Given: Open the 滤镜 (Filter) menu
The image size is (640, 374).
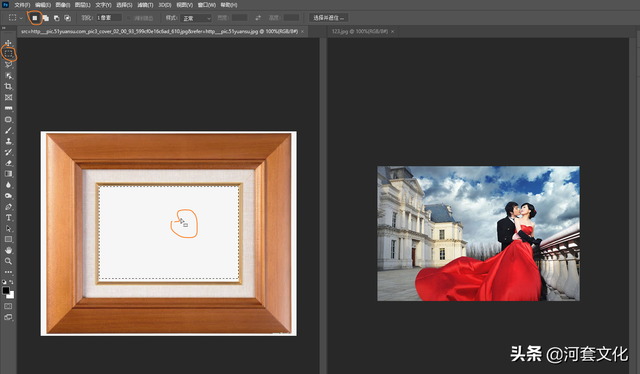Looking at the screenshot, I should [145, 5].
